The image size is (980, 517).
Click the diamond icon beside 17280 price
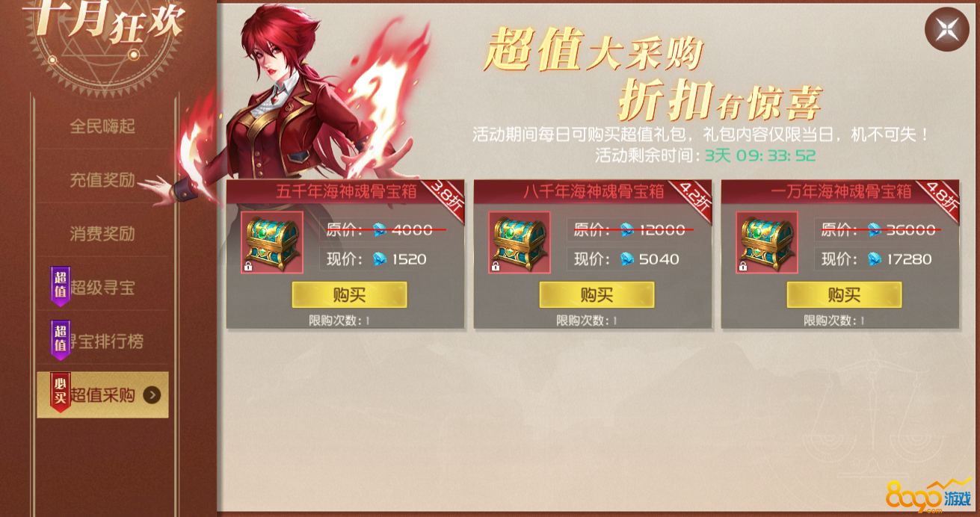point(875,259)
